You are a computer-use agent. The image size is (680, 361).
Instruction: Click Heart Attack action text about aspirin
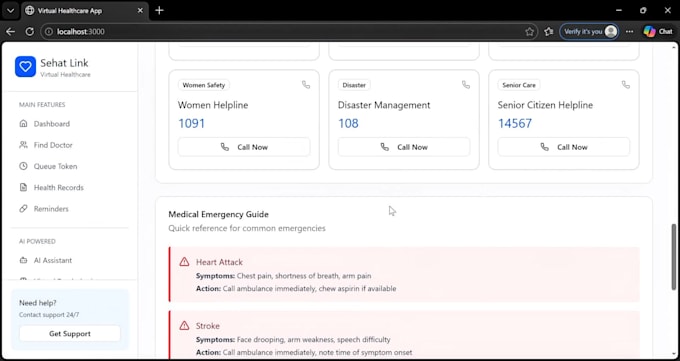(296, 289)
